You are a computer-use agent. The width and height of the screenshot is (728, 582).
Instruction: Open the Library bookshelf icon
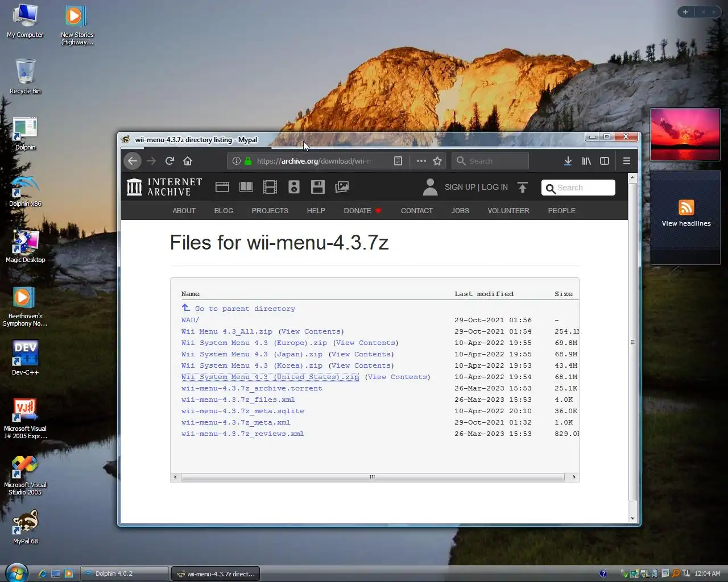point(586,161)
